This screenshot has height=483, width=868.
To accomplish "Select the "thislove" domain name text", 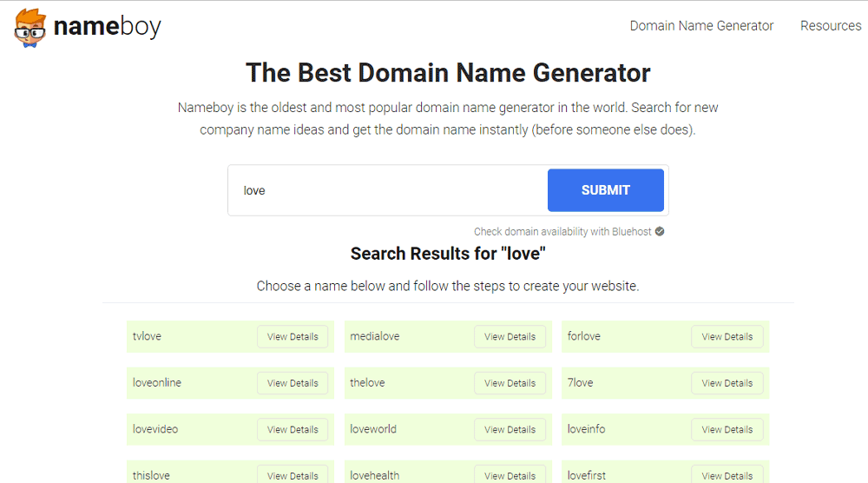I will tap(151, 476).
